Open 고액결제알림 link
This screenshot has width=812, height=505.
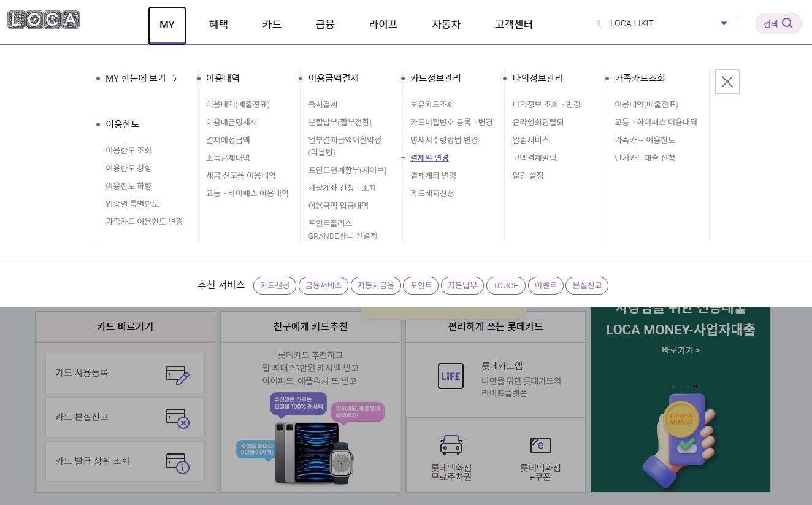[x=534, y=158]
